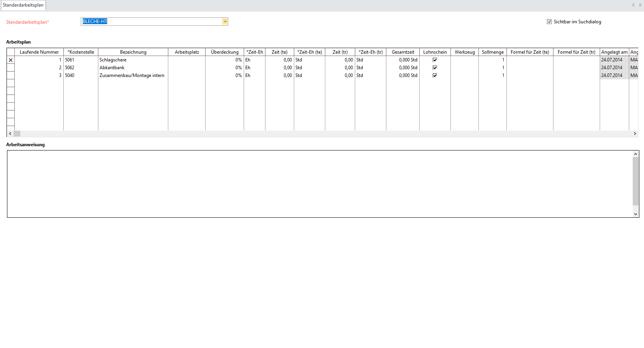The width and height of the screenshot is (644, 348).
Task: Uncheck Lohnschein for the Schlagschere row
Action: (x=435, y=60)
